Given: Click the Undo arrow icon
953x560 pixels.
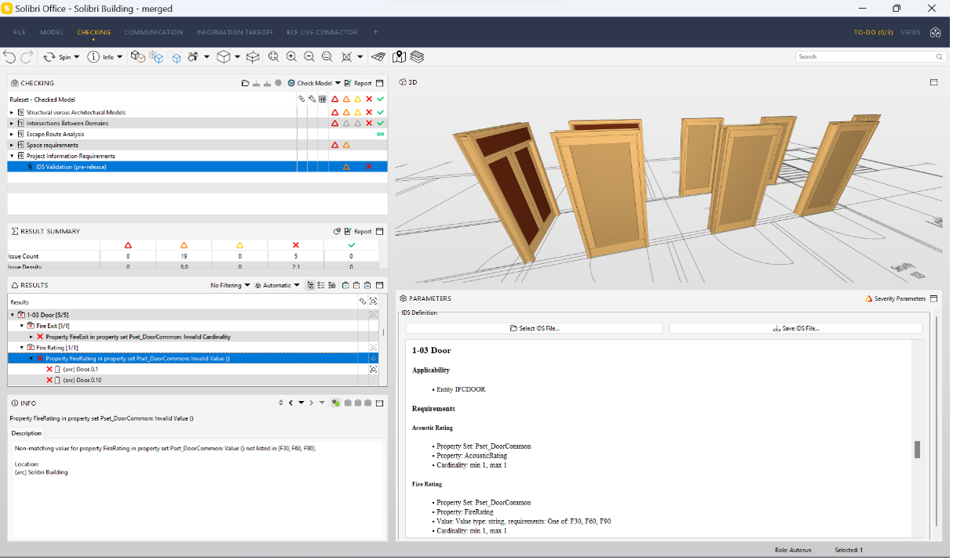Looking at the screenshot, I should 9,56.
